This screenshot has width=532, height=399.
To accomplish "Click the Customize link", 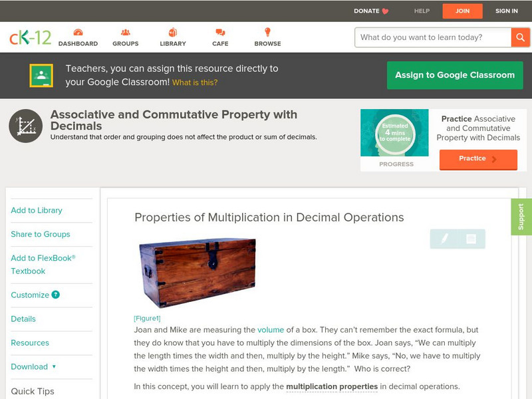I will 30,295.
